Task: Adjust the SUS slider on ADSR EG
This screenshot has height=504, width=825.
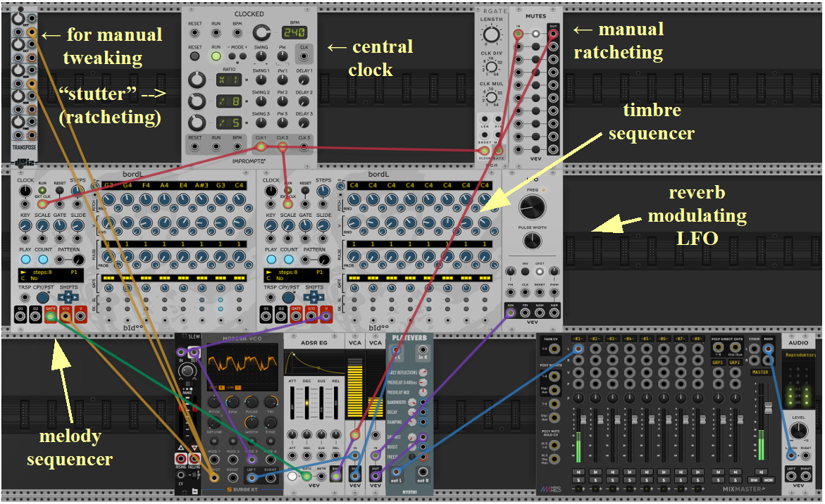Action: [x=321, y=403]
